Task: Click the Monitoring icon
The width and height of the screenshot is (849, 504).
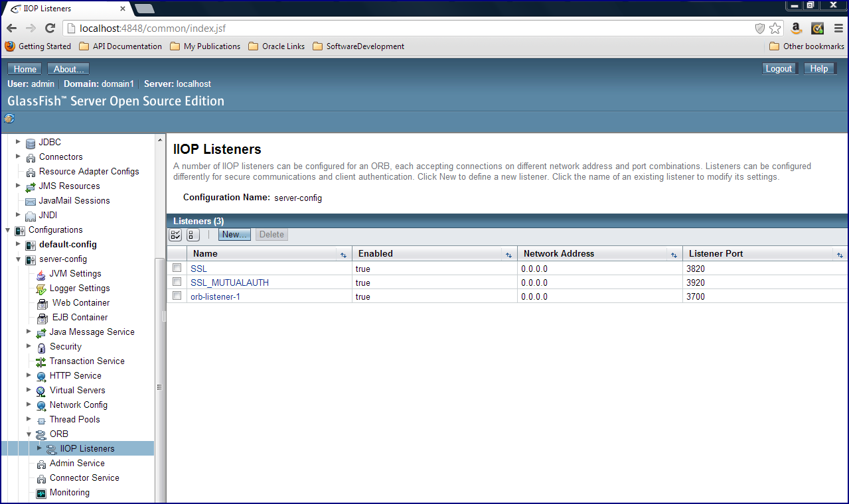Action: click(x=41, y=493)
